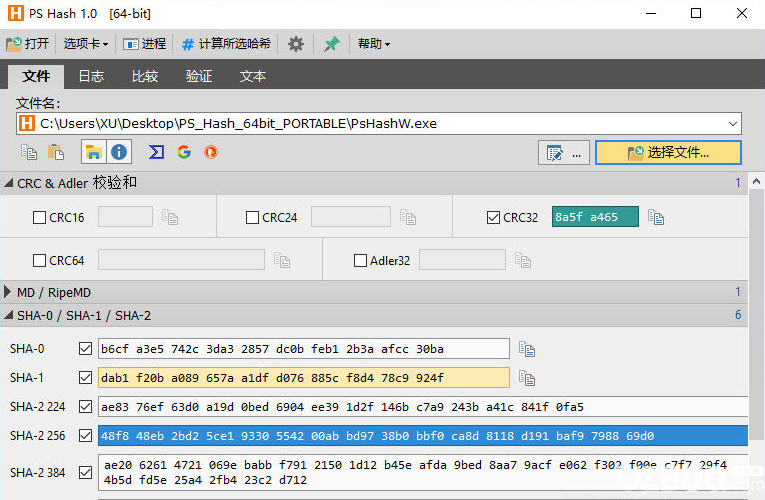
Task: Expand the file name path dropdown
Action: (732, 124)
